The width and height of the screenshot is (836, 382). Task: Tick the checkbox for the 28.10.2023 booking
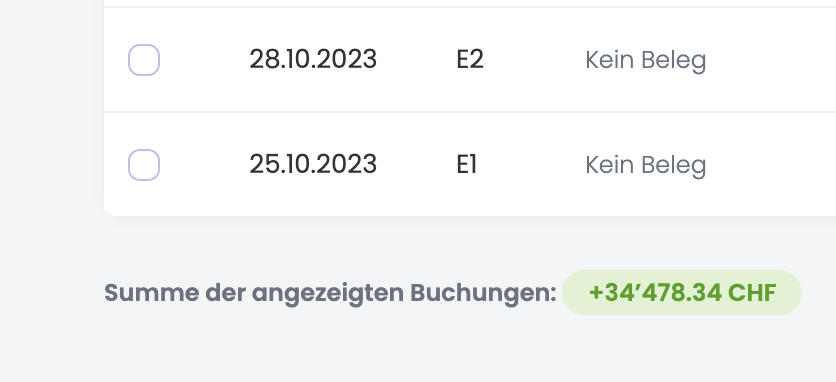[x=144, y=60]
